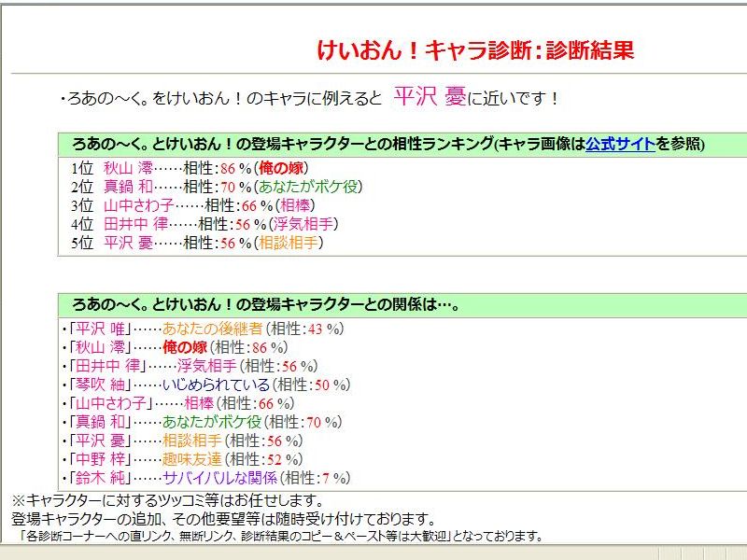Click the green header containing 相性ランキング
The width and height of the screenshot is (747, 560).
pos(402,145)
